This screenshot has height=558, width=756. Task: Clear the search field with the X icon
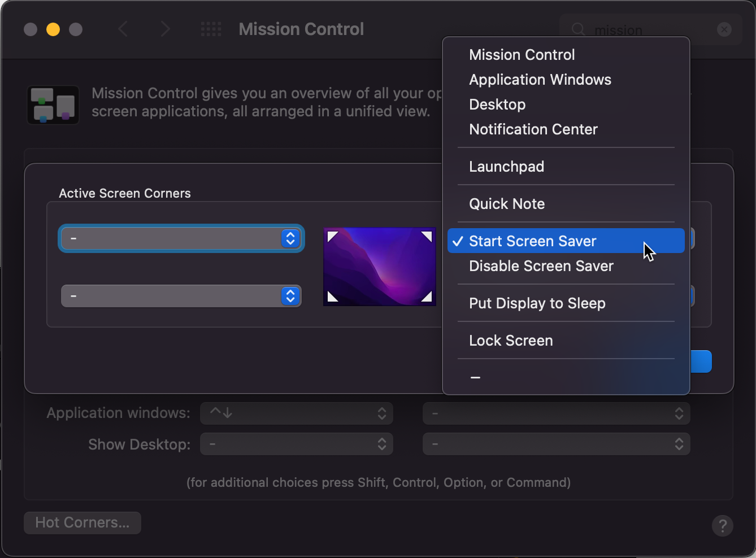point(724,29)
